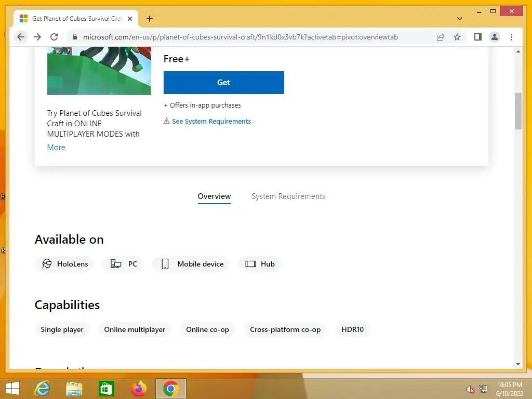Select Cross-platform co-op capability
This screenshot has width=532, height=399.
click(x=285, y=329)
